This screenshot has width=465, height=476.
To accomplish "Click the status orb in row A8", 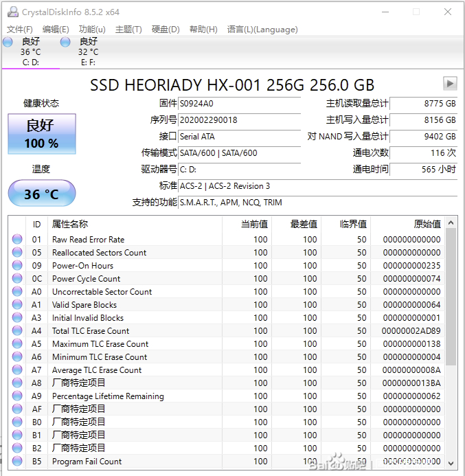I will click(x=17, y=383).
